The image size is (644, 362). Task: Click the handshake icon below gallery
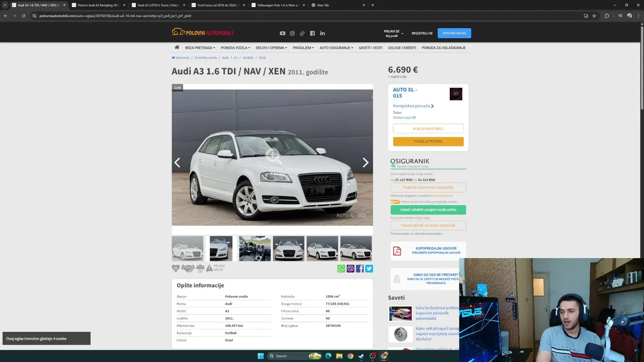click(x=188, y=268)
